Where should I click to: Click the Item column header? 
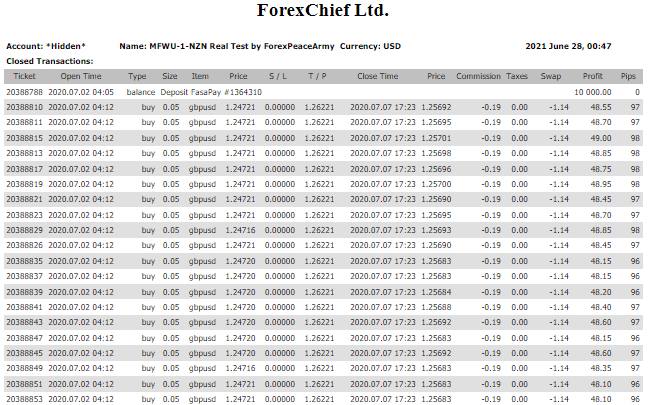(200, 76)
